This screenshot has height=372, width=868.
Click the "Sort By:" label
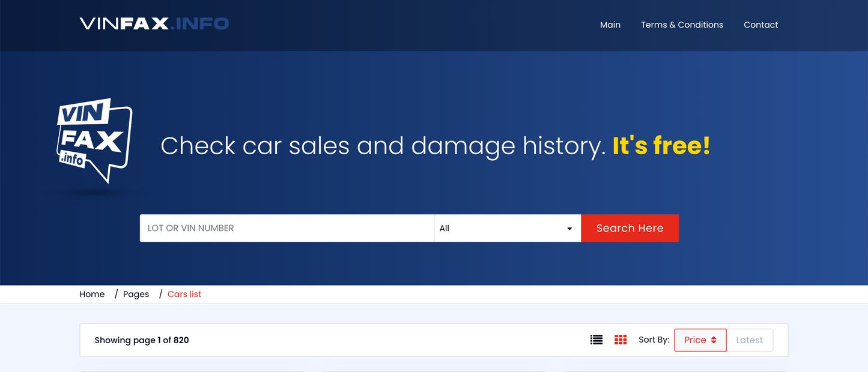pos(654,340)
